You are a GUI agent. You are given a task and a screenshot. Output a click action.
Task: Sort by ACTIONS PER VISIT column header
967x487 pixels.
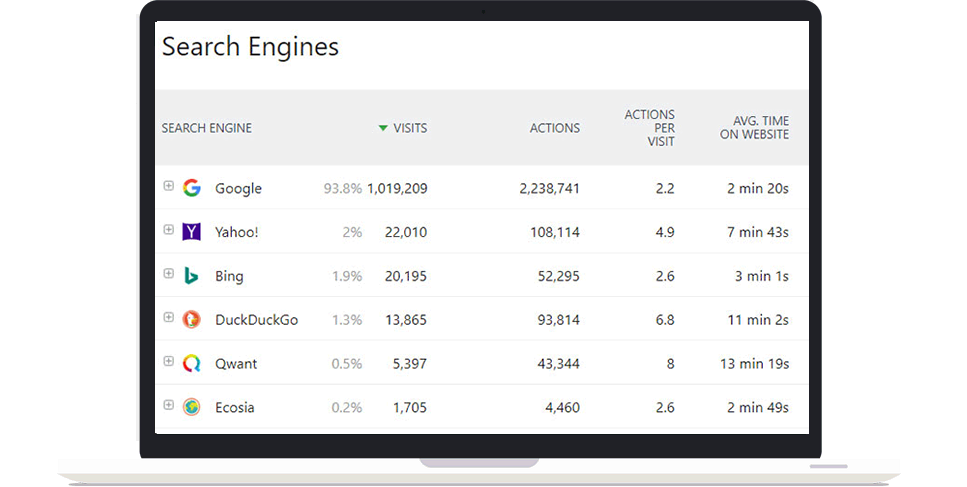coord(649,128)
